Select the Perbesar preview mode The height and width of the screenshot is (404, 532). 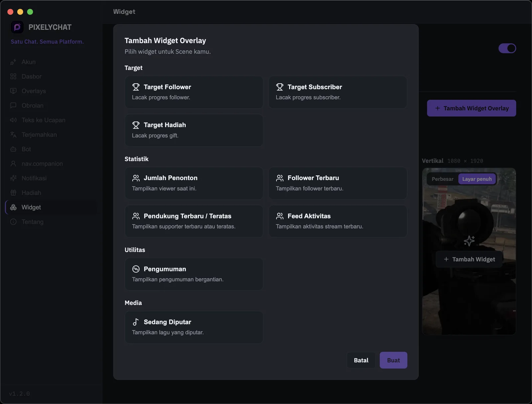442,179
